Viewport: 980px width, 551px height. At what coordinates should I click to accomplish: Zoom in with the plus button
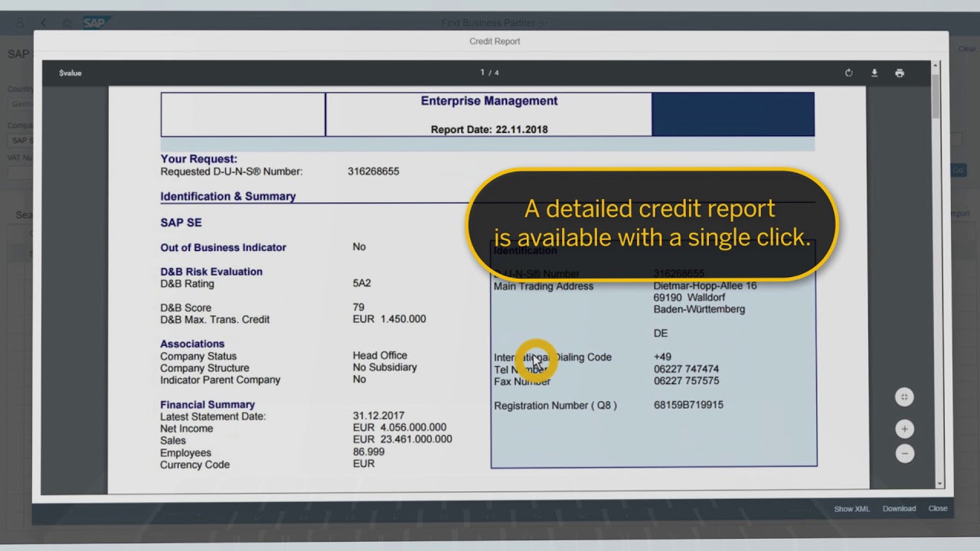904,429
